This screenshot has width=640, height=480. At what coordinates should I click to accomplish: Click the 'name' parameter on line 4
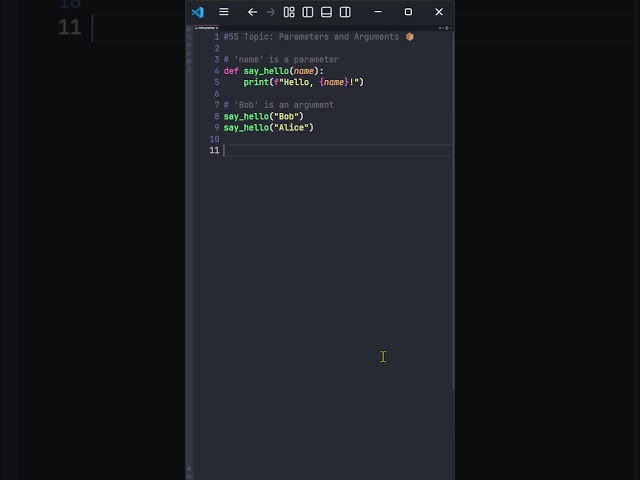pos(304,71)
